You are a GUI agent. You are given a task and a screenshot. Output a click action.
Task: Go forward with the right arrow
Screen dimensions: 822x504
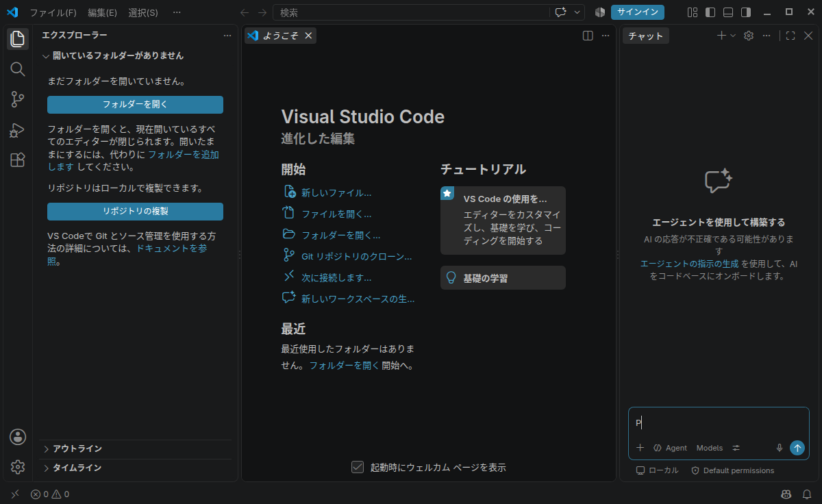pyautogui.click(x=262, y=12)
